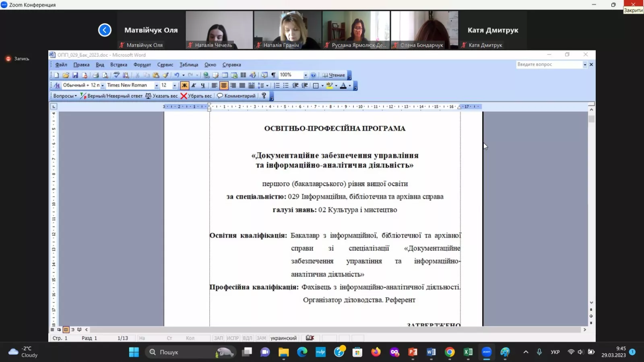Image resolution: width=644 pixels, height=362 pixels.
Task: Open the font name dropdown
Action: click(157, 86)
